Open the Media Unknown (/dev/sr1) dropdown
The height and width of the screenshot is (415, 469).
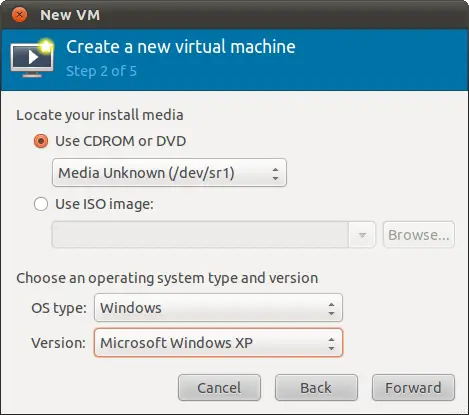pyautogui.click(x=169, y=173)
